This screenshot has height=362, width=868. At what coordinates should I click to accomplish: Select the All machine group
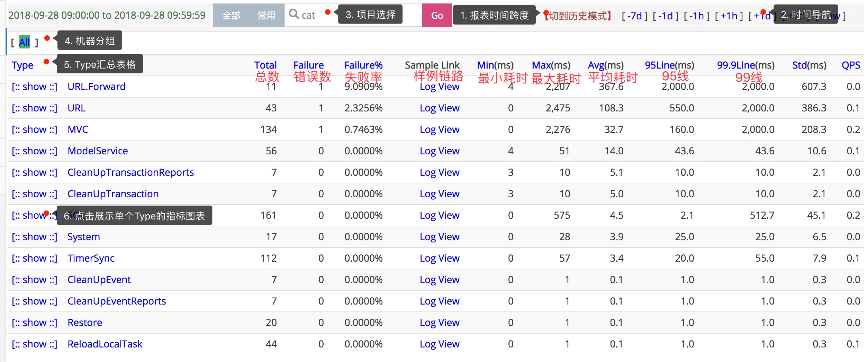tap(24, 42)
